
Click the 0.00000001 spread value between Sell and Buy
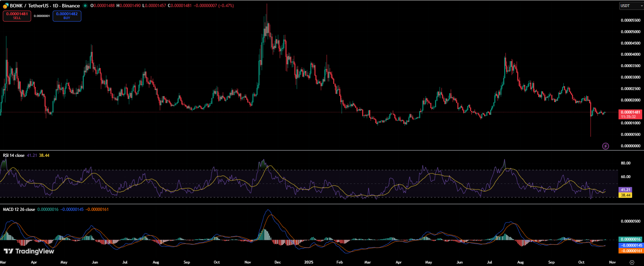click(42, 16)
